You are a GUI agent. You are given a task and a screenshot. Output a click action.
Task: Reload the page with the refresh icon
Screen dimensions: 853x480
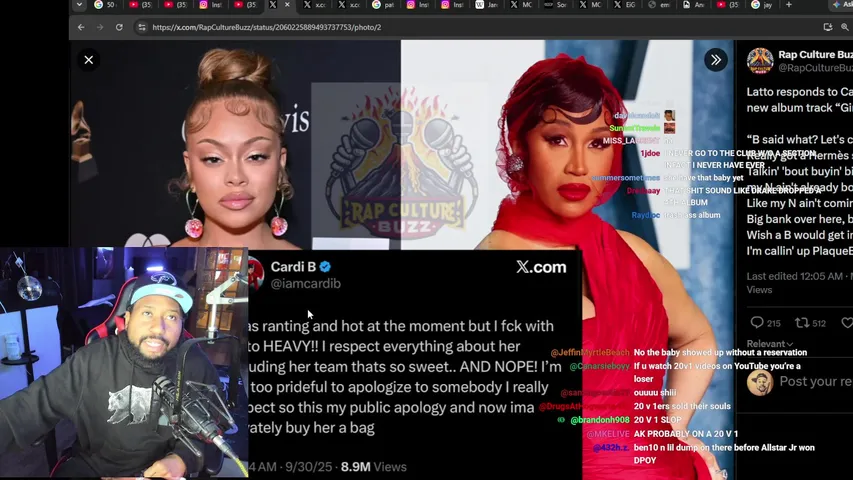(119, 27)
